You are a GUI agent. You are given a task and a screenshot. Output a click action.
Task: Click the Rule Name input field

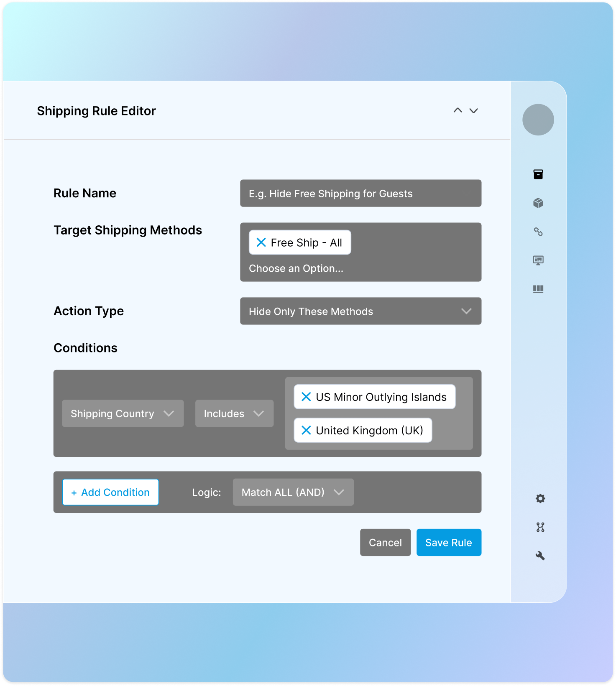(x=360, y=193)
